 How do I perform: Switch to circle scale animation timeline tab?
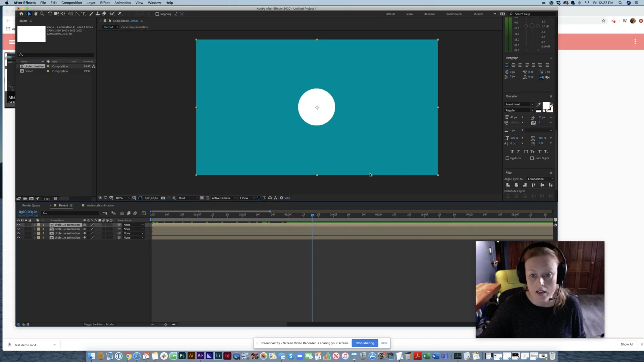100,205
